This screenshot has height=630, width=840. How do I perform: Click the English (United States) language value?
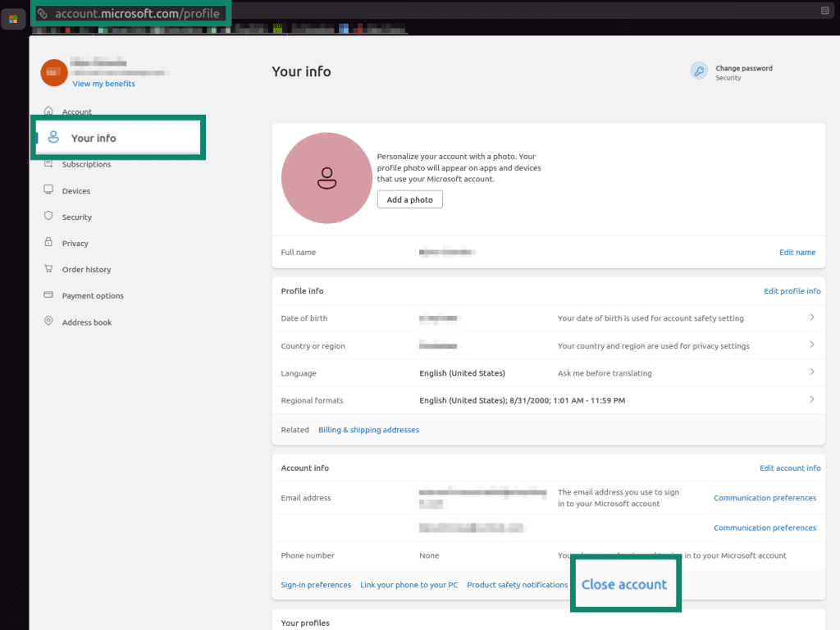click(462, 373)
